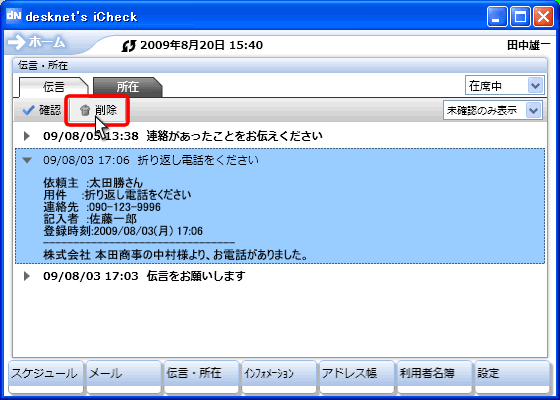
Task: Switch to the 所在 tab
Action: [128, 87]
